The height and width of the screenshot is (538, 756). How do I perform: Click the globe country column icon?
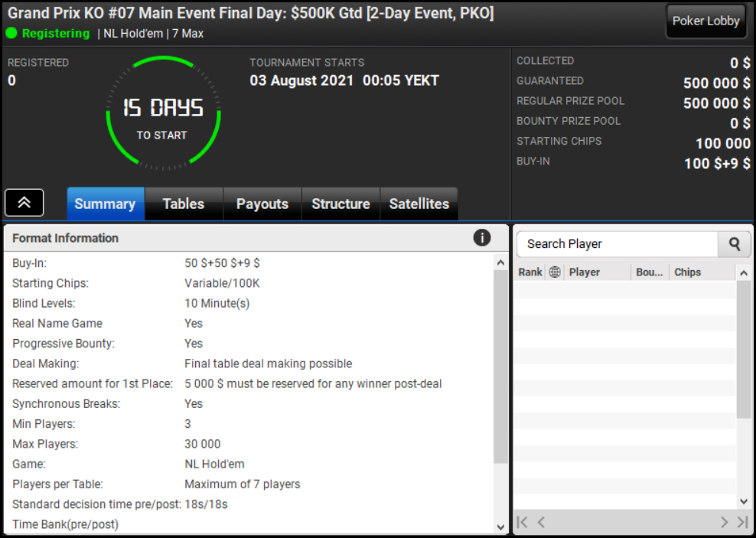pyautogui.click(x=555, y=272)
